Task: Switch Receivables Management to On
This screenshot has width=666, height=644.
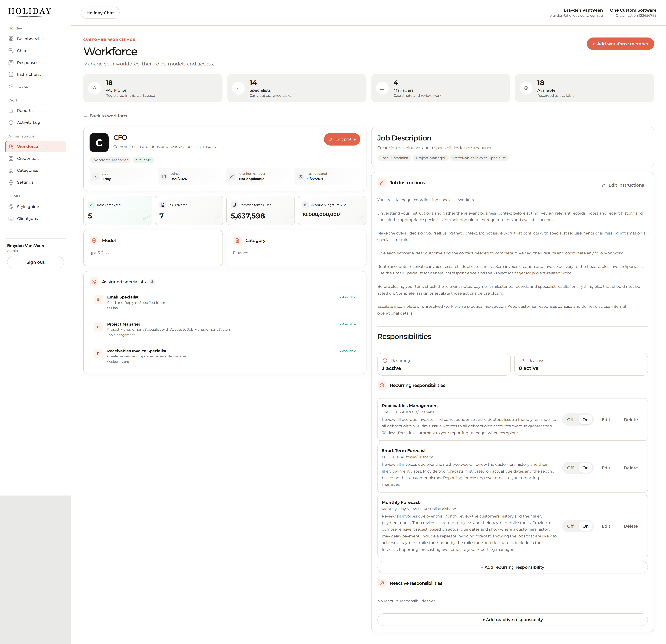Action: point(586,420)
